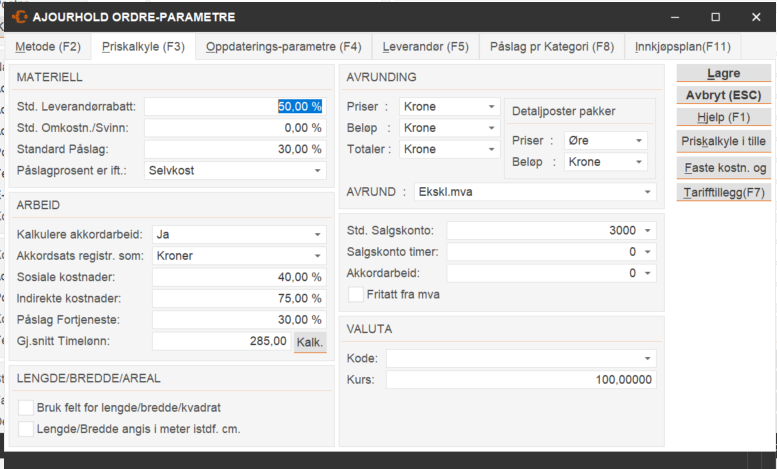Click the Lagre button
Image resolution: width=777 pixels, height=469 pixels.
(723, 74)
